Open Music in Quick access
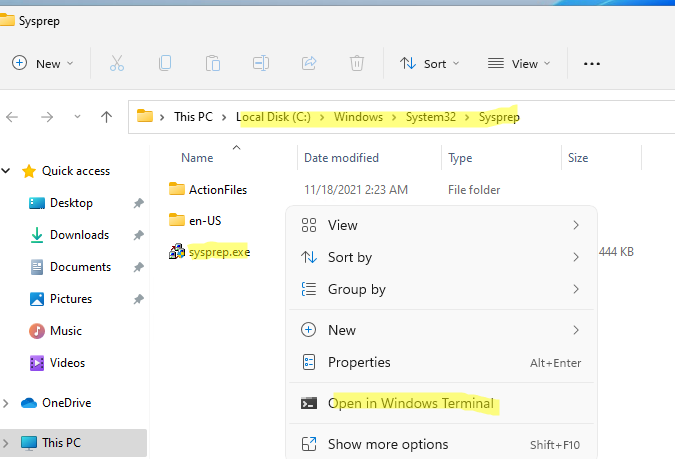Image resolution: width=675 pixels, height=459 pixels. pyautogui.click(x=65, y=331)
